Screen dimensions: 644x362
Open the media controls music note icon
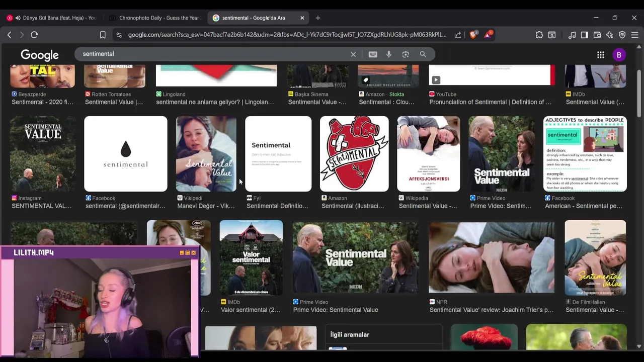click(x=572, y=35)
